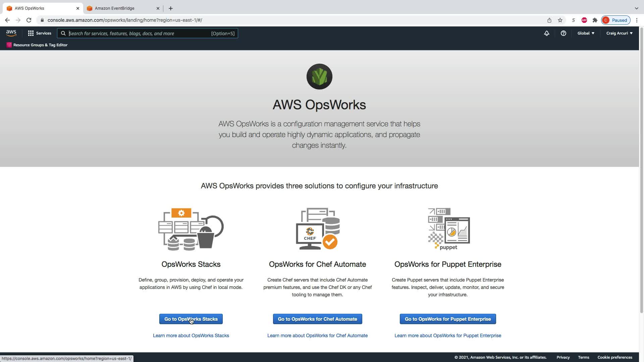Viewport: 644px width, 362px height.
Task: Open the notifications bell icon
Action: (546, 33)
